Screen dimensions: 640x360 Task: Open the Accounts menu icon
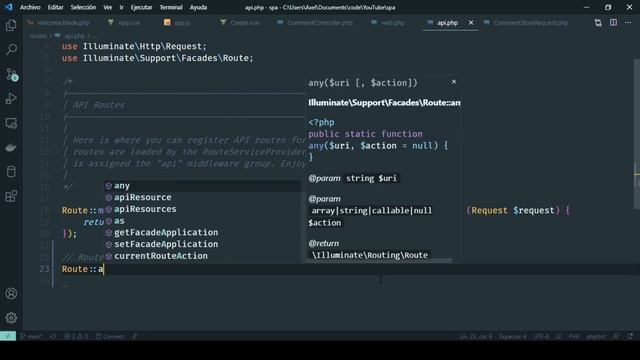coord(11,293)
